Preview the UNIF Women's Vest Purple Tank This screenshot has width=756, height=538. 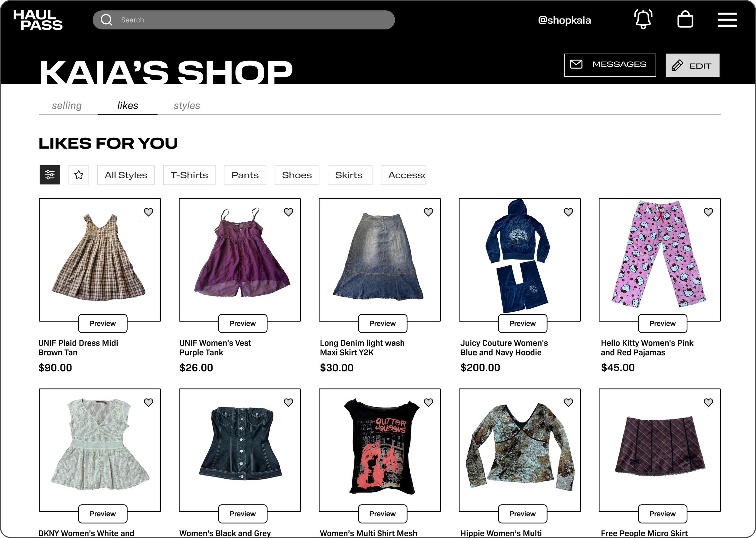[x=243, y=323]
